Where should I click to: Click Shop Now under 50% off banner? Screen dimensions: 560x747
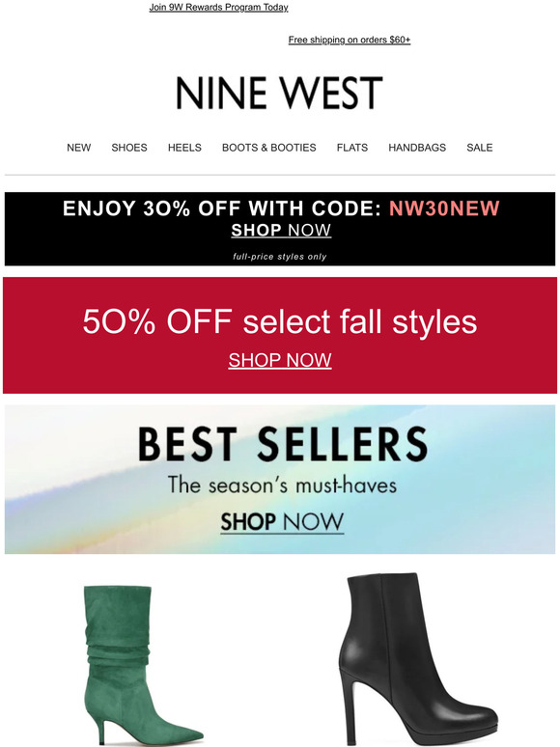280,360
